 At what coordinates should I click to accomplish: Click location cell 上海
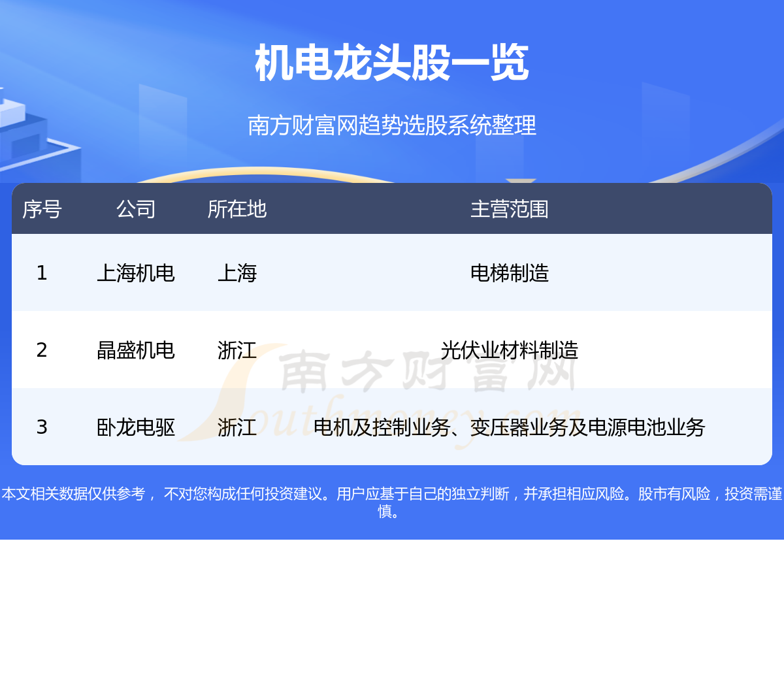tap(237, 272)
